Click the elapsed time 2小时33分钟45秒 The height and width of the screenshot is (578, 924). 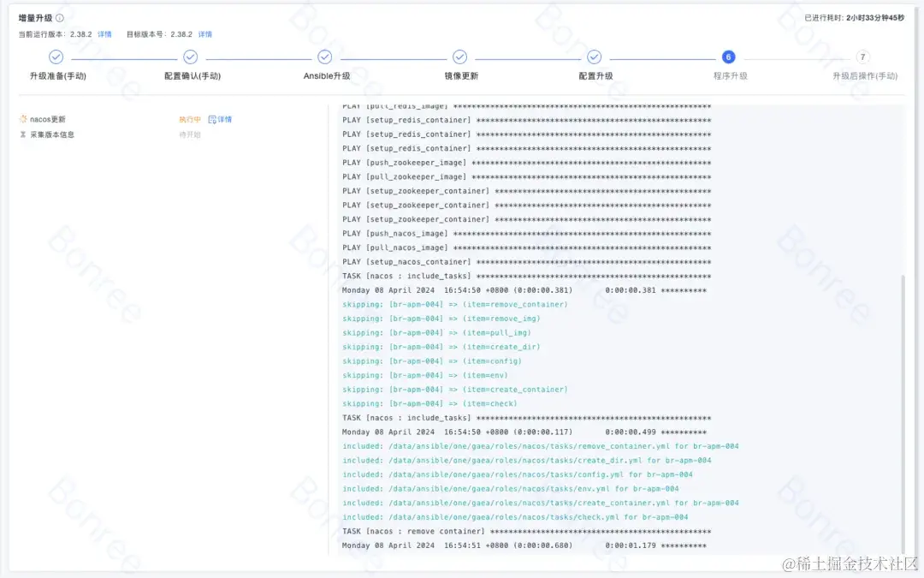pyautogui.click(x=875, y=18)
